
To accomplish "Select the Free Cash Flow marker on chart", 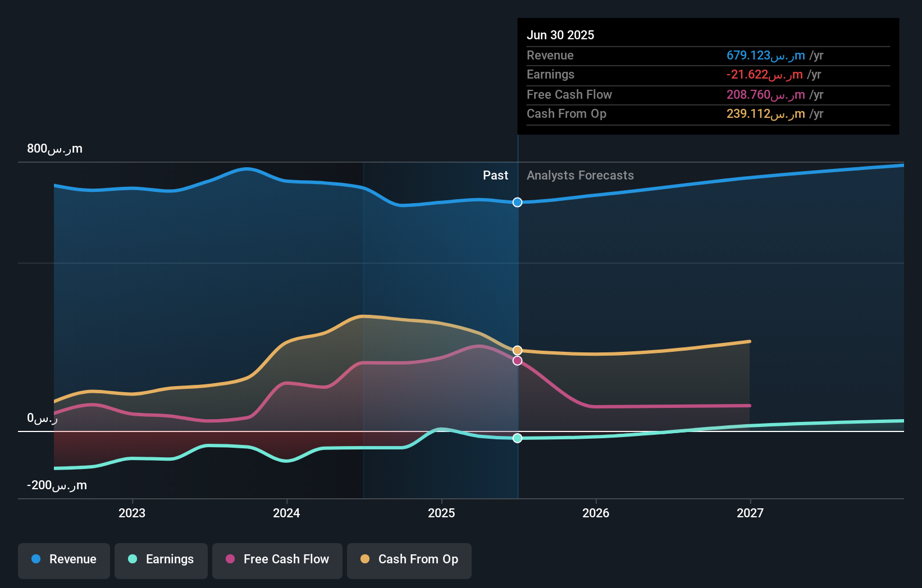I will pyautogui.click(x=517, y=361).
